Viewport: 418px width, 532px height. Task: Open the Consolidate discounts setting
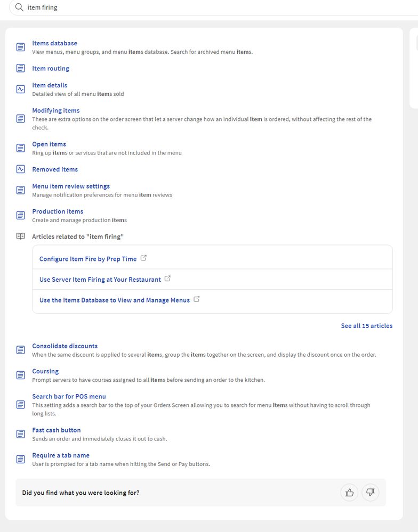[x=65, y=346]
